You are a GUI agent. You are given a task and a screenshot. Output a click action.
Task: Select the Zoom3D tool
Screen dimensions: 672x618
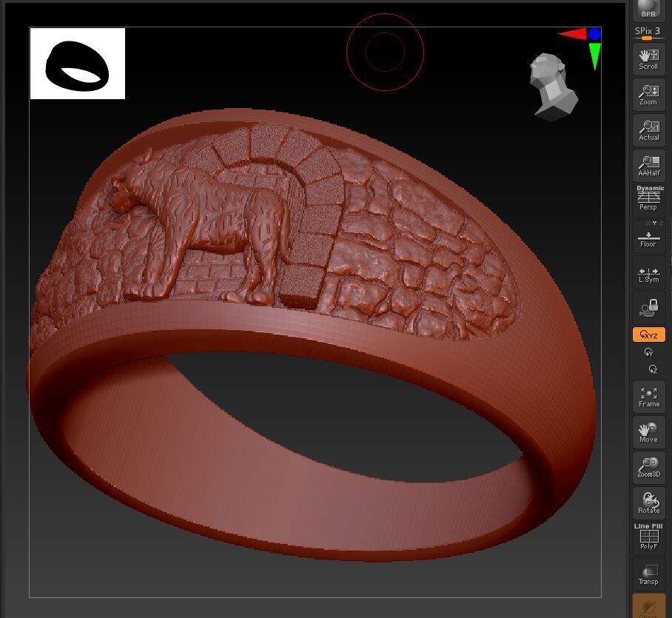648,468
